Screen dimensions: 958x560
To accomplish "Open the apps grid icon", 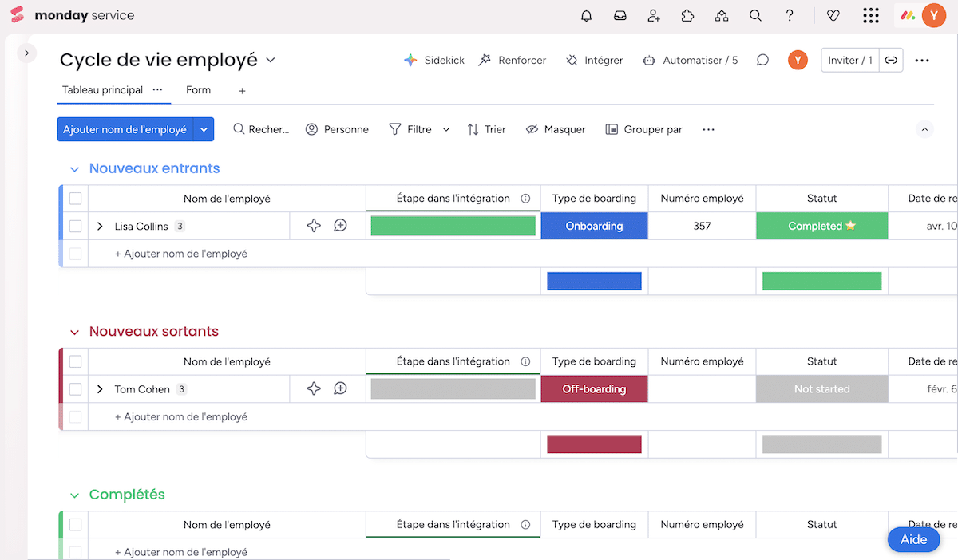I will [871, 15].
